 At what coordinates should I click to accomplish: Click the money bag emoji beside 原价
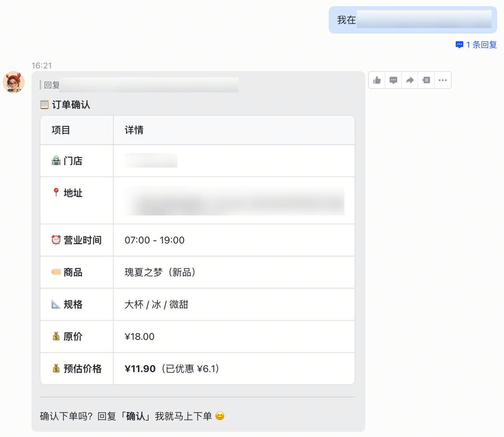[x=56, y=336]
